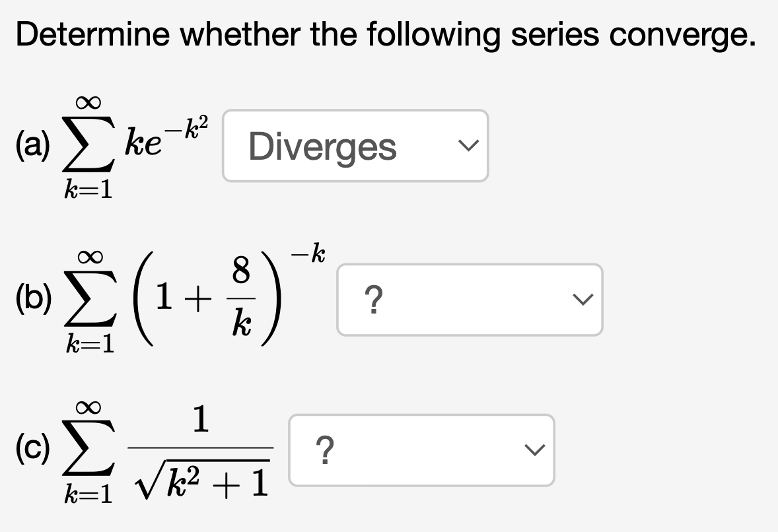Click the summation symbol in series (b)
778x532 pixels.
point(90,298)
